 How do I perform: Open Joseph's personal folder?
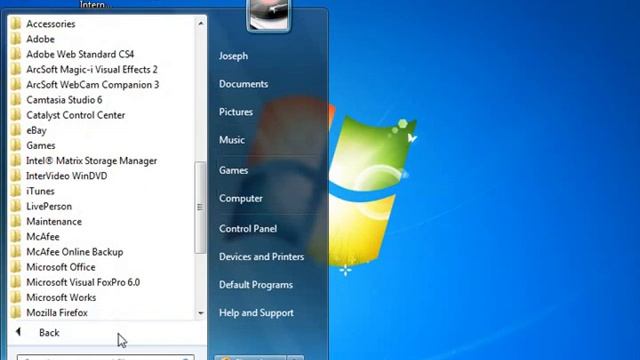click(x=233, y=56)
